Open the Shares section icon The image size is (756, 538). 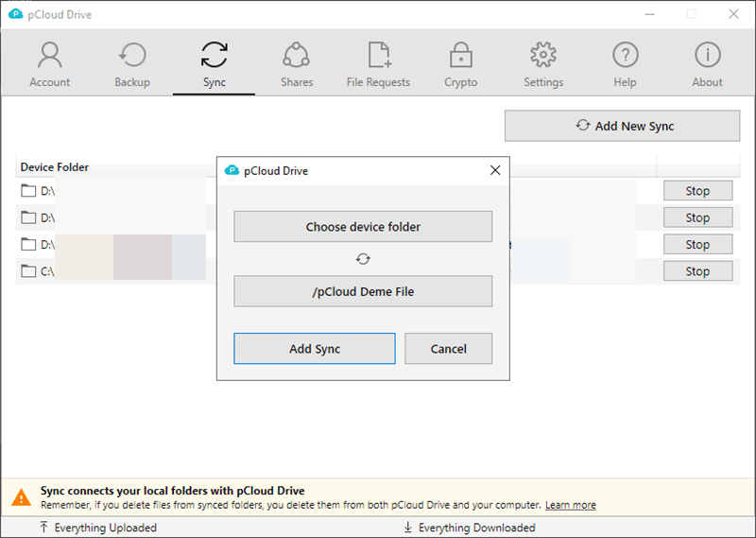(296, 55)
